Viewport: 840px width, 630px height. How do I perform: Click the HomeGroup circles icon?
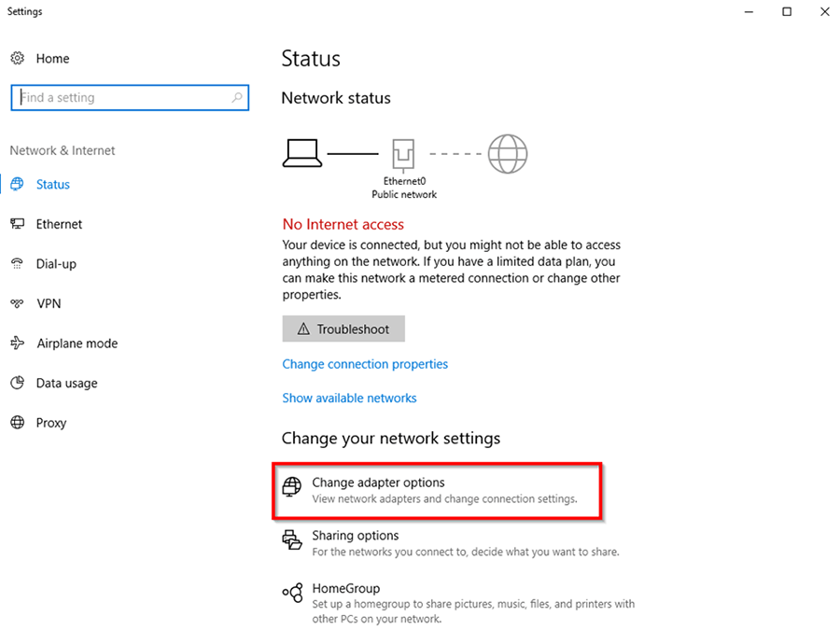tap(292, 593)
